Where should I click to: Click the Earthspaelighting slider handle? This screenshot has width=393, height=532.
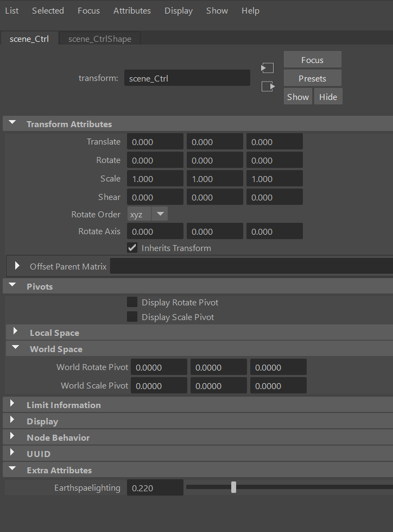(233, 487)
